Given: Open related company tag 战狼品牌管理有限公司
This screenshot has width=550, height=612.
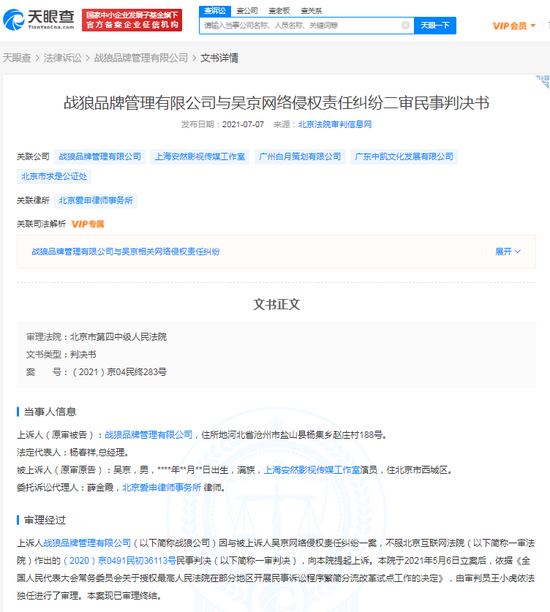Looking at the screenshot, I should (x=100, y=157).
